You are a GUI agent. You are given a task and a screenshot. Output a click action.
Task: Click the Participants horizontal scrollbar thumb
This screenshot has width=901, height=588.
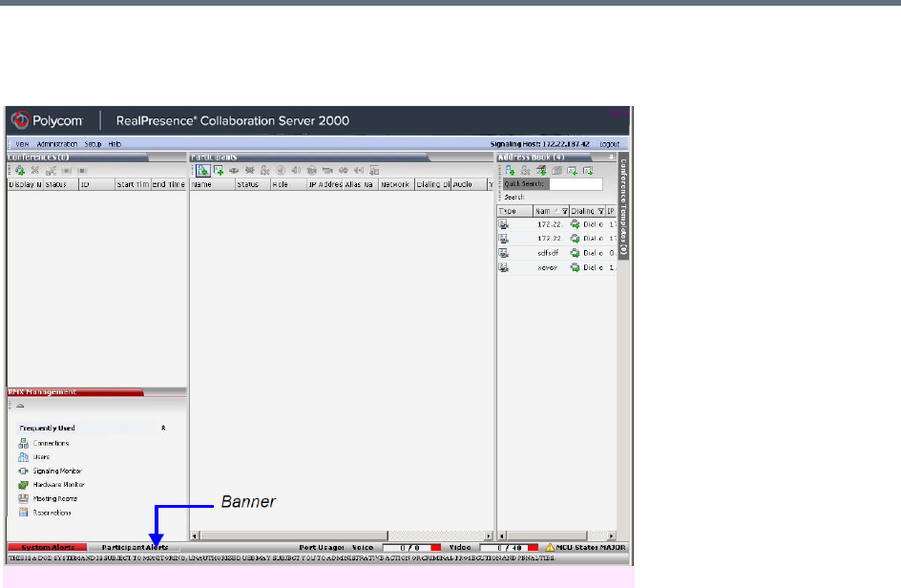294,535
